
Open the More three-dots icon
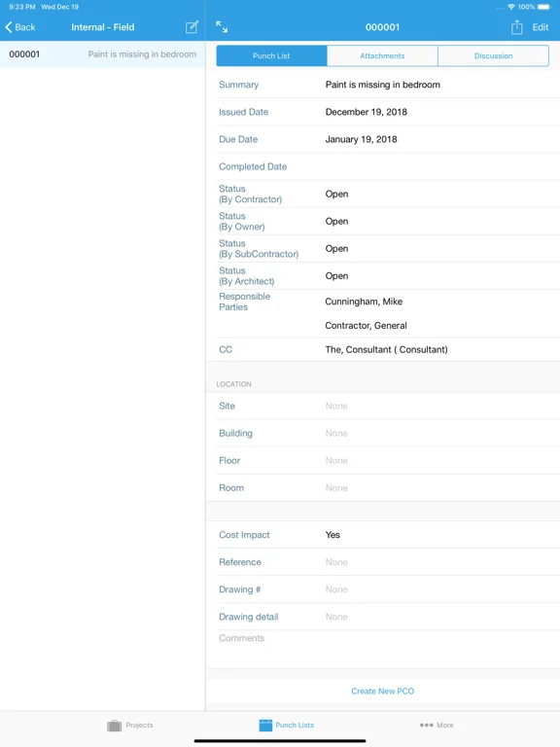pyautogui.click(x=426, y=725)
